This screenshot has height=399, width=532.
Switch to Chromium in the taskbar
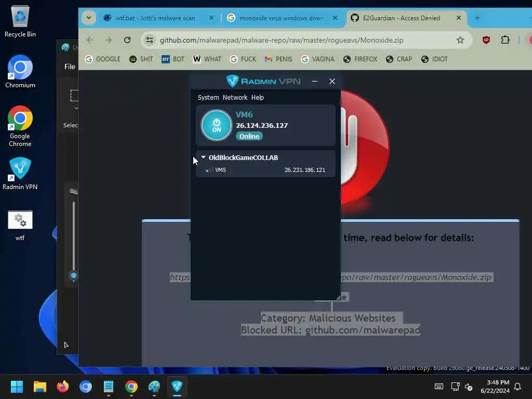(x=86, y=387)
